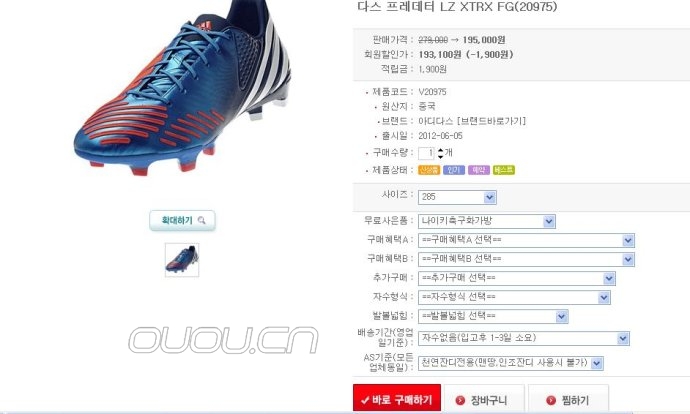Click the quantity input field
Image resolution: width=690 pixels, height=414 pixels.
tap(426, 153)
